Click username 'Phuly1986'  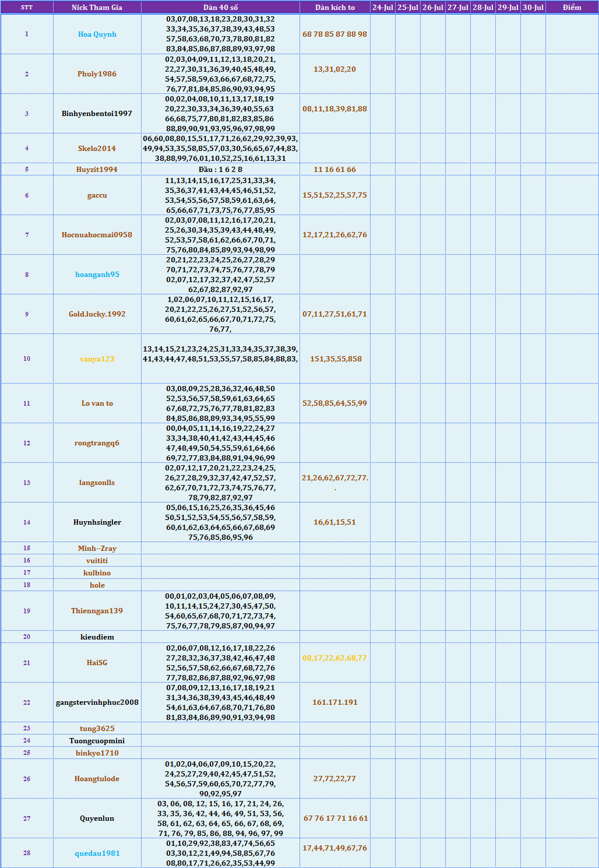pyautogui.click(x=97, y=74)
